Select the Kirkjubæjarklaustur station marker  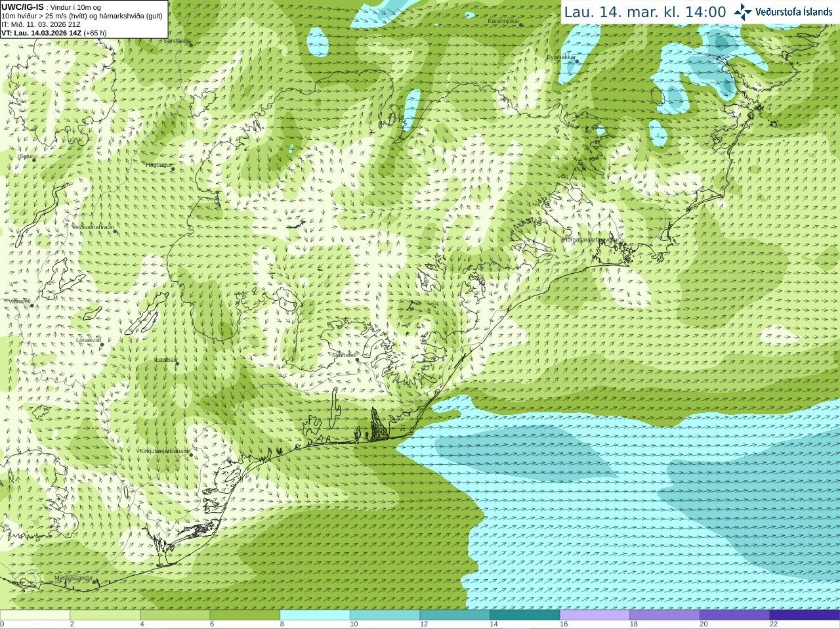(191, 455)
